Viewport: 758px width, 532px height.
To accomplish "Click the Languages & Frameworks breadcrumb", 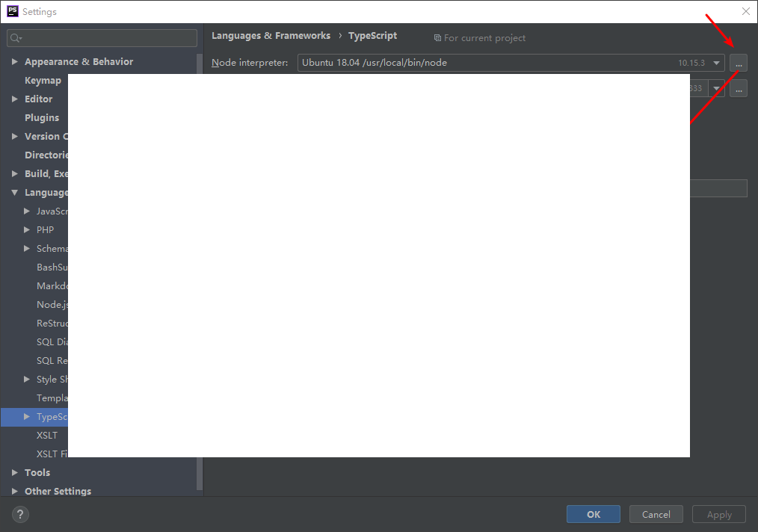I will point(271,36).
